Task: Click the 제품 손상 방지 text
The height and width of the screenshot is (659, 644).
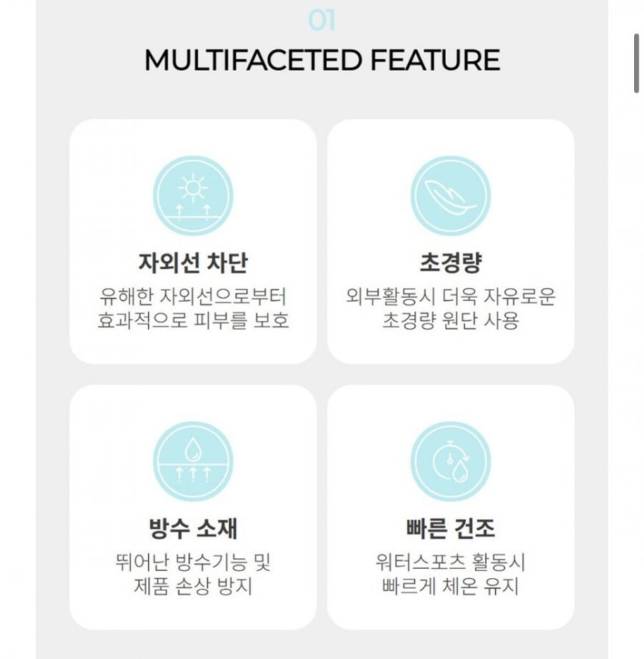Action: [193, 586]
